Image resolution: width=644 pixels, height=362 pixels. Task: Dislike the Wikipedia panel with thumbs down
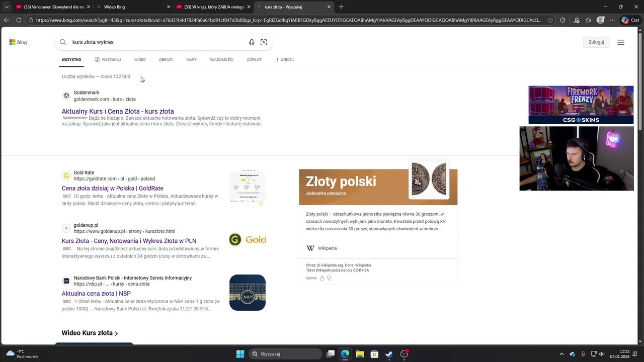(x=329, y=278)
